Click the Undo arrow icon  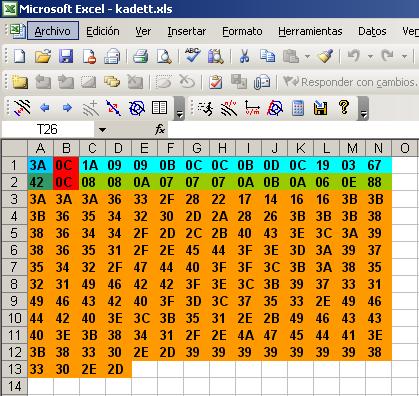[354, 56]
